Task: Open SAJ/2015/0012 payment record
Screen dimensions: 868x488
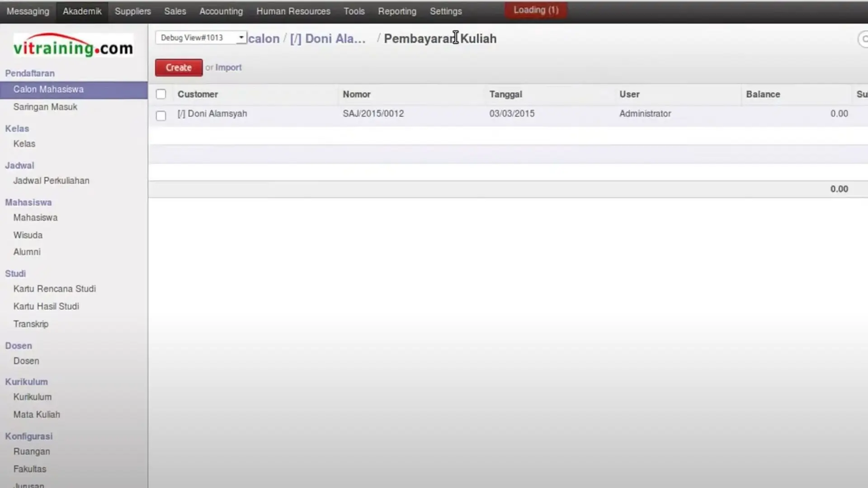Action: [x=373, y=114]
